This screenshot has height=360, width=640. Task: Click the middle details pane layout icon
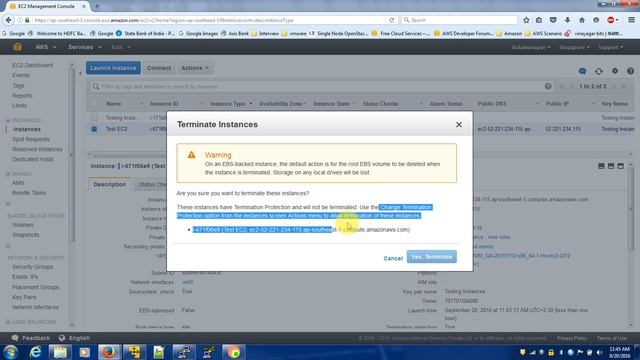611,166
